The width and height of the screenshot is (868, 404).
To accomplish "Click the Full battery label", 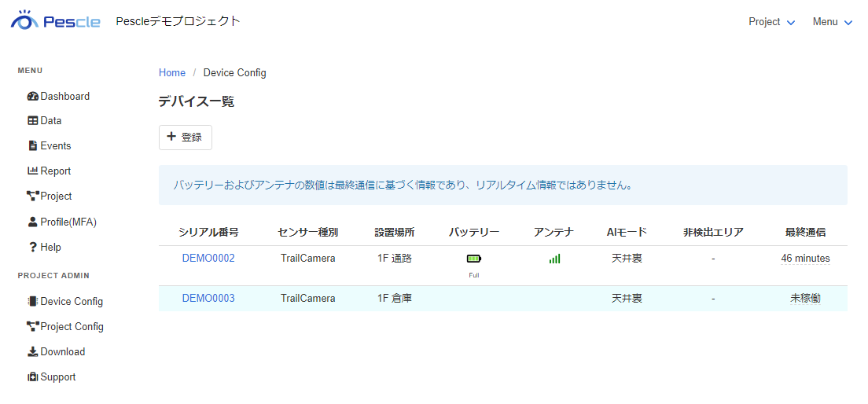I will click(474, 275).
